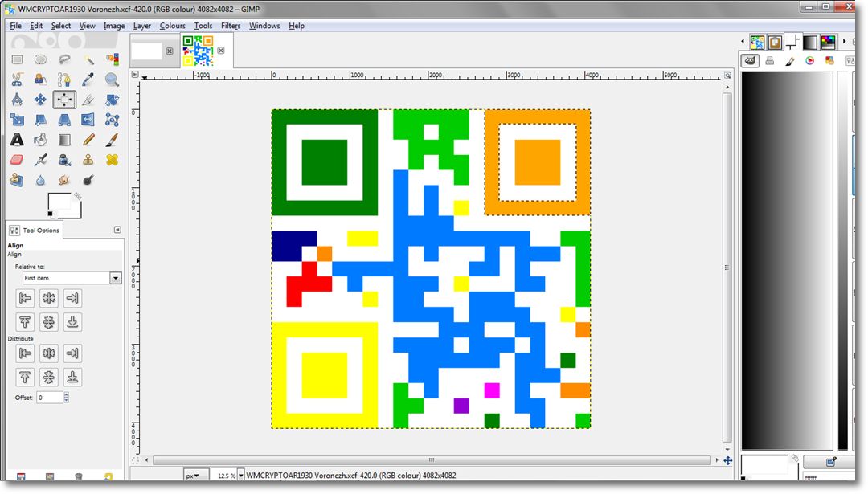Choose the Crop tool
This screenshot has width=868, height=494.
click(x=88, y=100)
